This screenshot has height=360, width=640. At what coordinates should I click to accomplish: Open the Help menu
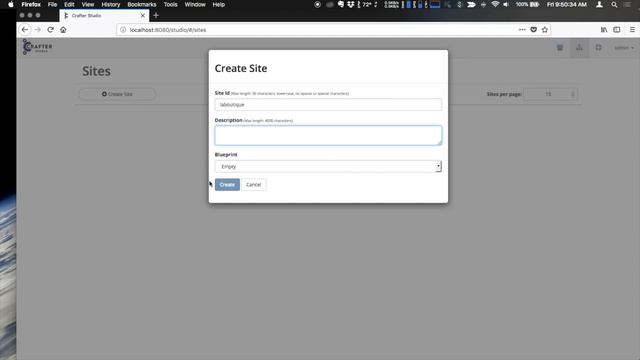click(x=218, y=4)
